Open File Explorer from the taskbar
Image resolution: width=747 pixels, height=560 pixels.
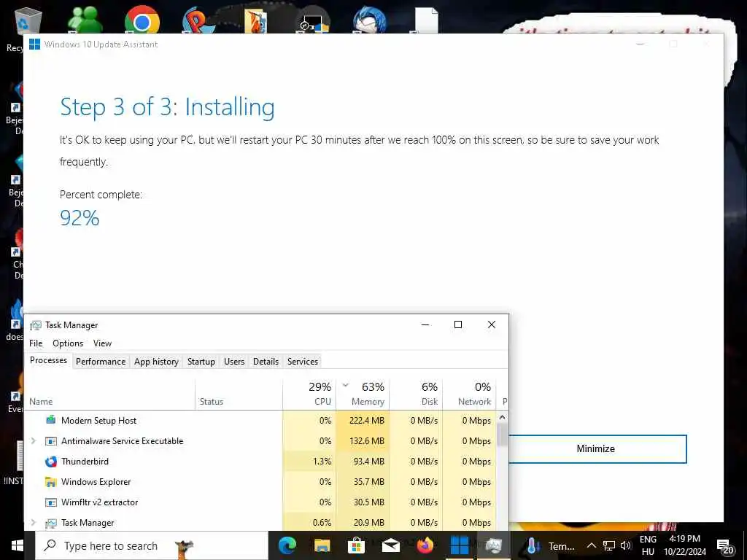(x=322, y=545)
